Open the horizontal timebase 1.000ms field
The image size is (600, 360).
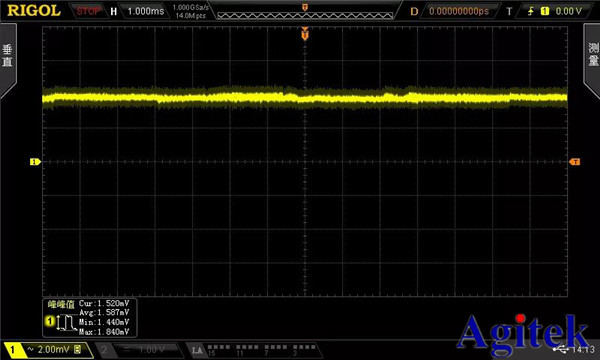click(x=146, y=11)
